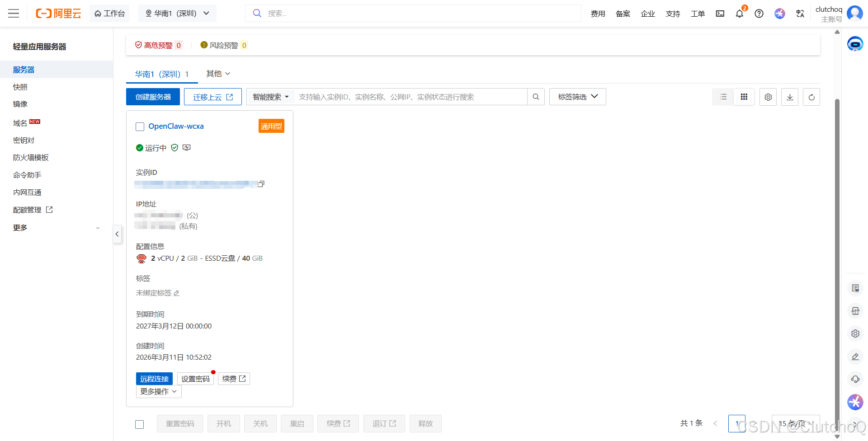Select the OpenClaw-wcxa server checkbox
Viewport: 868px width, 441px height.
(140, 127)
